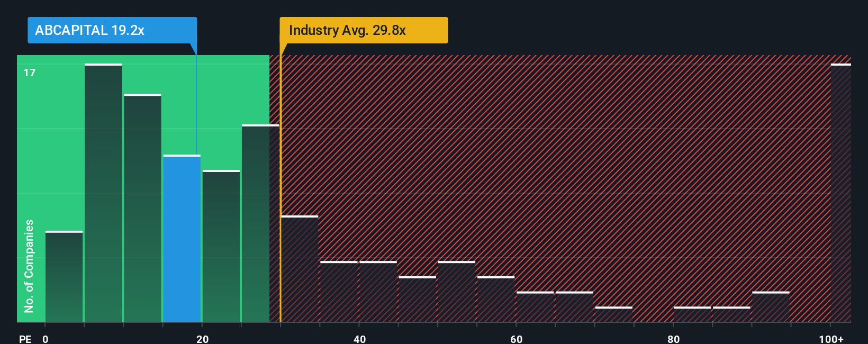The height and width of the screenshot is (344, 868).
Task: Select the histogram bar for PE 35-40
Action: 339,292
